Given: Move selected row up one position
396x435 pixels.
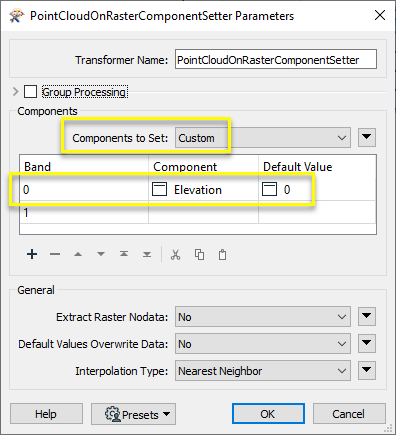Looking at the screenshot, I should point(78,254).
